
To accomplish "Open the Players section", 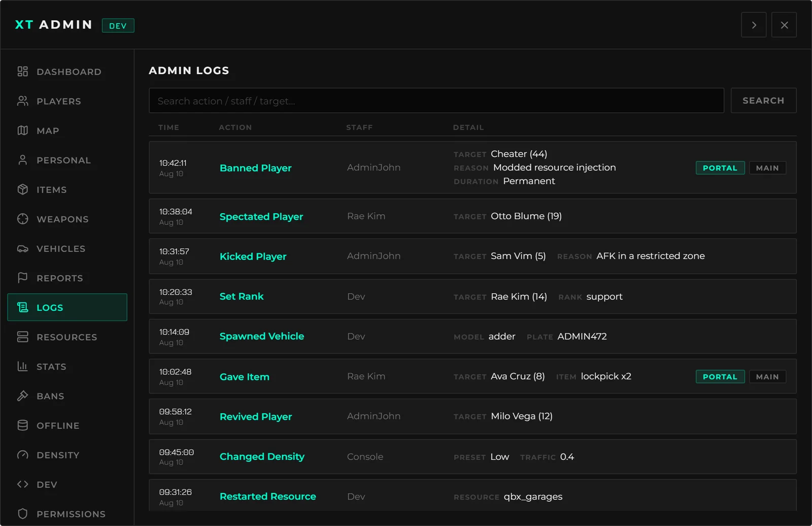I will coord(67,101).
